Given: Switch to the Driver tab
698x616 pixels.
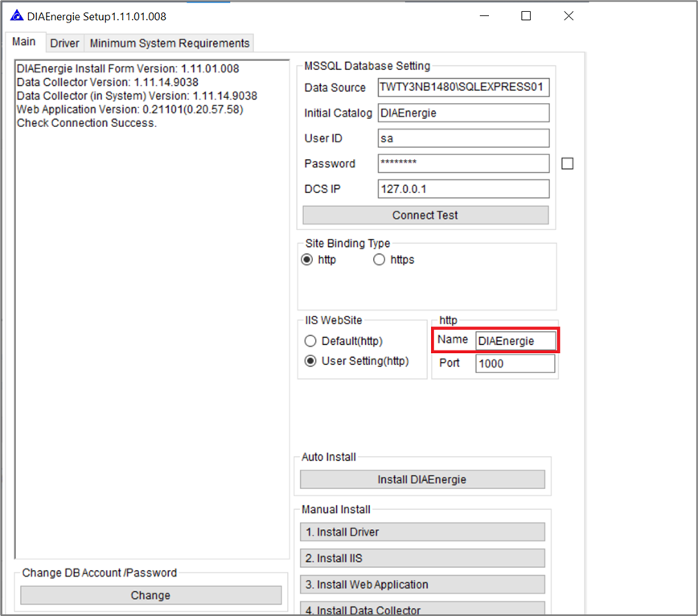Looking at the screenshot, I should click(x=64, y=43).
